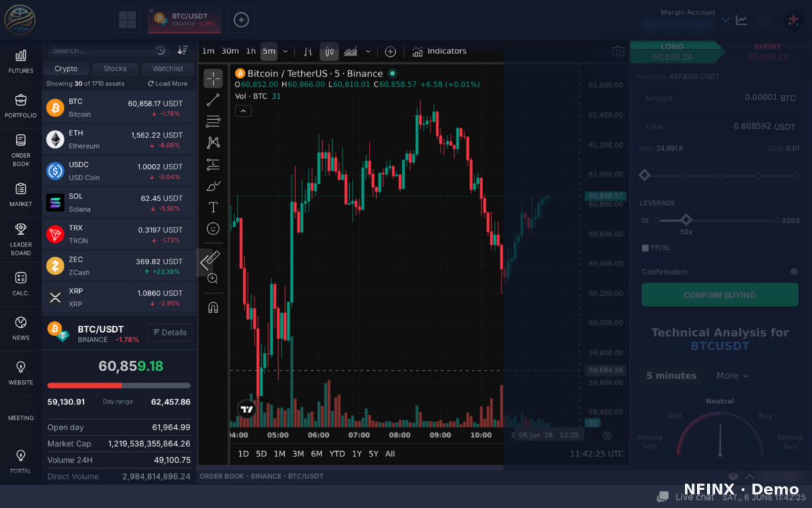Open the Portfolio briefcase icon

click(x=20, y=106)
